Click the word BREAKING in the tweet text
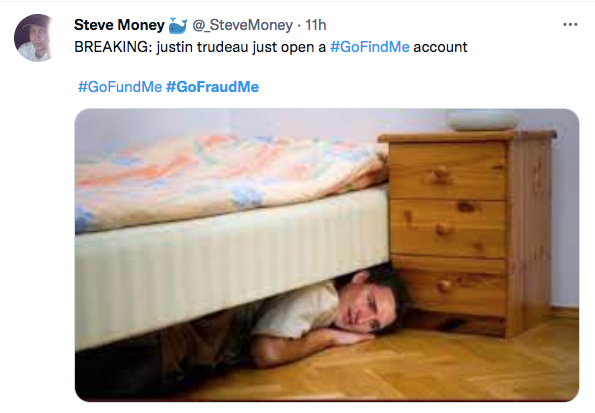This screenshot has height=413, width=595. click(113, 47)
